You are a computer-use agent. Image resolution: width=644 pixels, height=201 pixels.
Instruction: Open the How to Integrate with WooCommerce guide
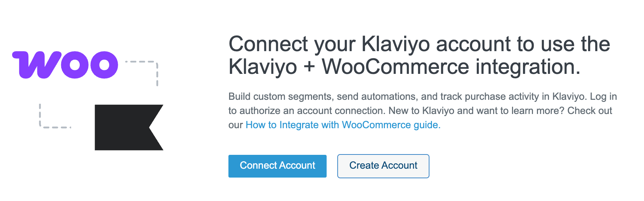pyautogui.click(x=343, y=125)
